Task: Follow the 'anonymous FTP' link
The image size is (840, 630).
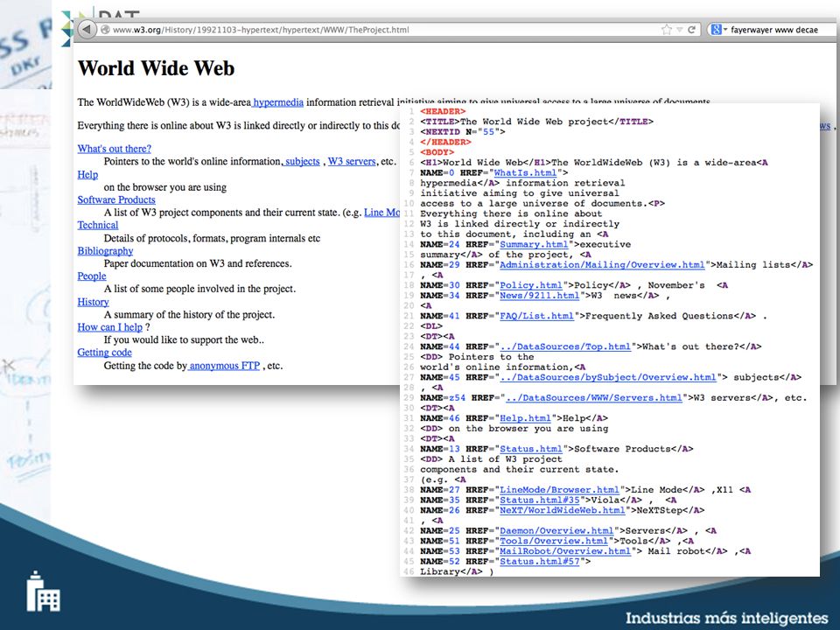Action: [225, 366]
